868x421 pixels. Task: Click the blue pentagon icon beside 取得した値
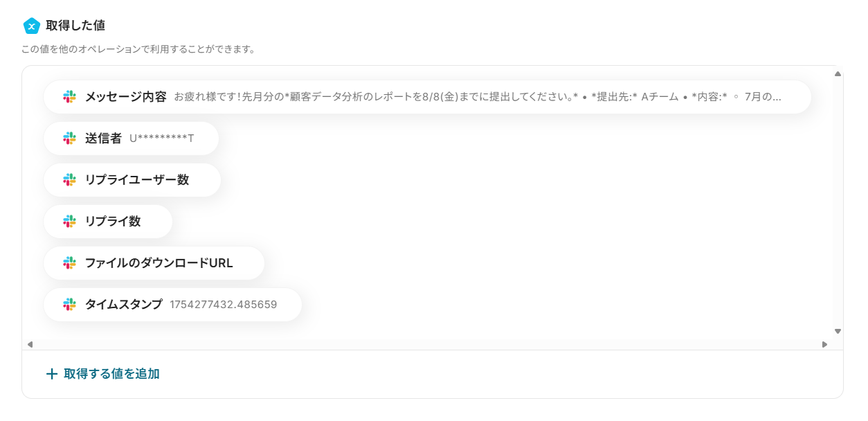31,26
